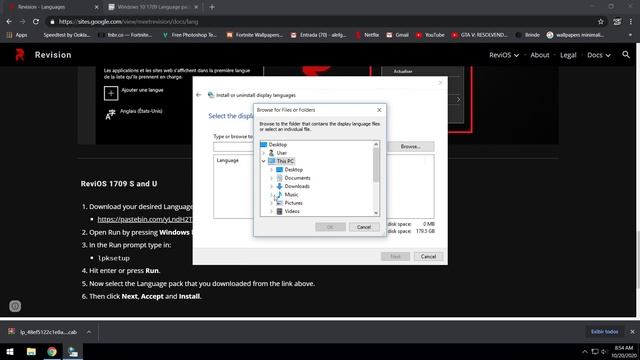Screen dimensions: 640x360
Task: Open the pastebin.com link
Action: pos(144,219)
